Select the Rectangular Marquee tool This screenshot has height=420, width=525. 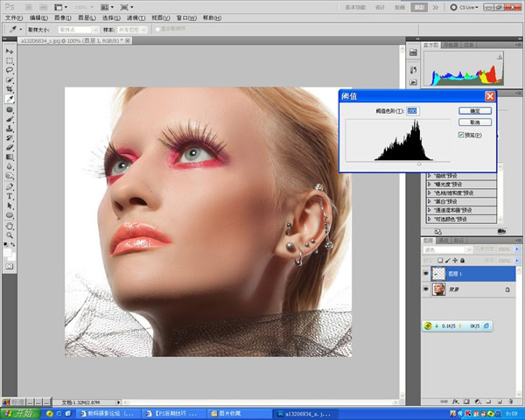(10, 61)
